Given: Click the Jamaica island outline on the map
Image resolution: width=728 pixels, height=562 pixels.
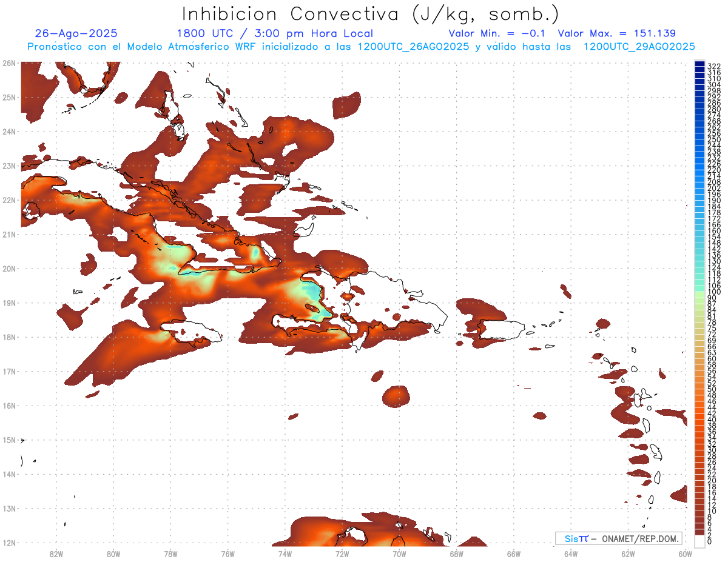Looking at the screenshot, I should pyautogui.click(x=190, y=333).
